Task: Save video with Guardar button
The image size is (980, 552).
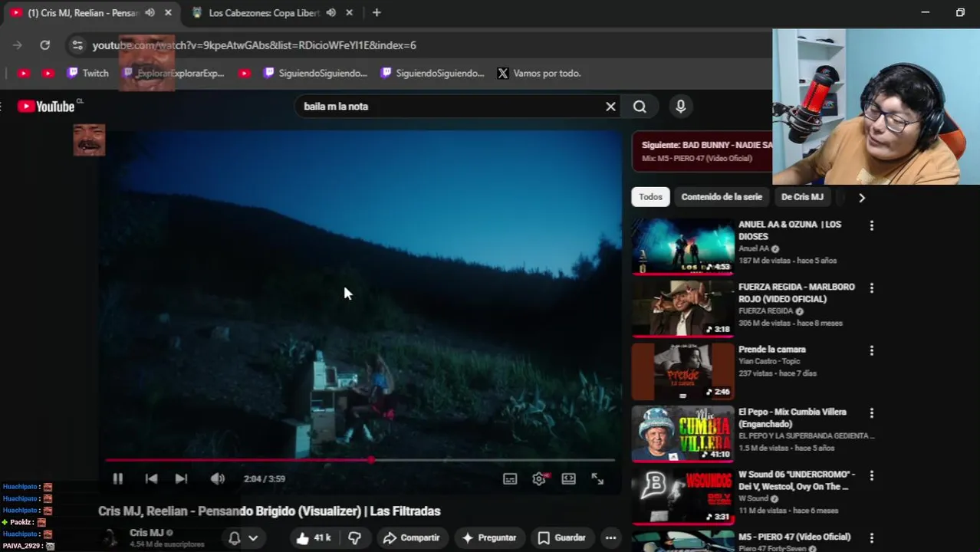Action: click(x=561, y=537)
